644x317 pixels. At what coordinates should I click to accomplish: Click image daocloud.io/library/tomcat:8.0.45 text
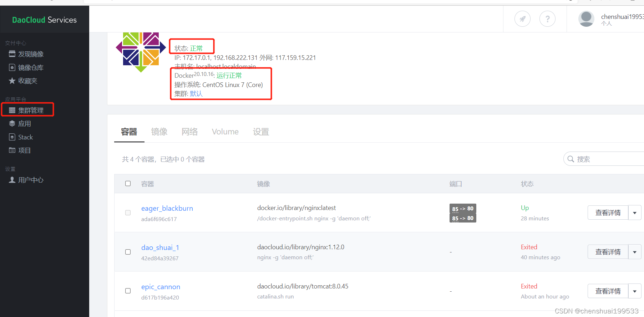303,286
